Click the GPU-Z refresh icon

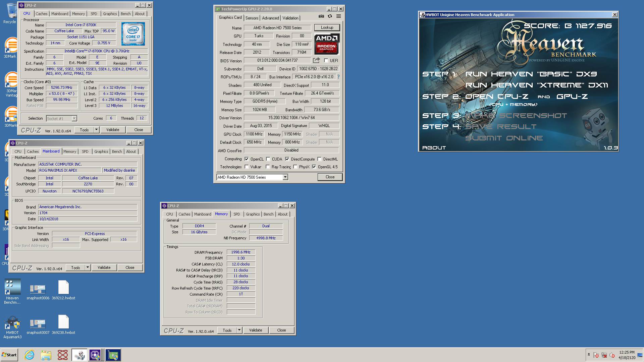tap(330, 16)
